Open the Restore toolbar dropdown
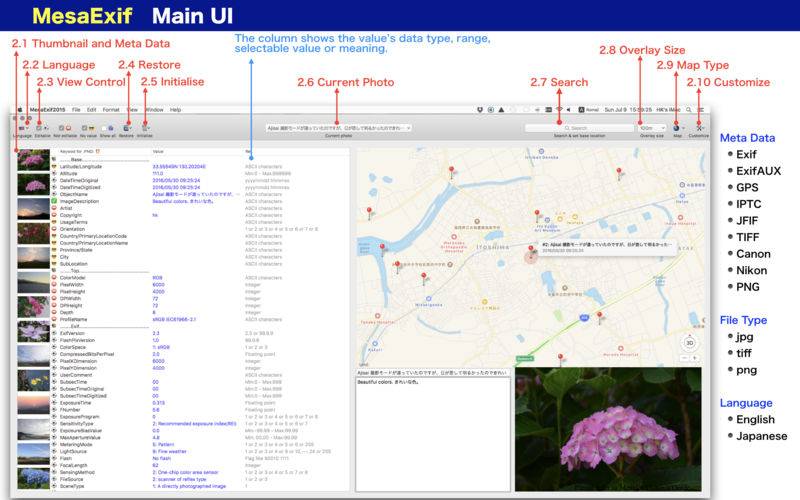Viewport: 800px width, 500px height. click(x=127, y=129)
